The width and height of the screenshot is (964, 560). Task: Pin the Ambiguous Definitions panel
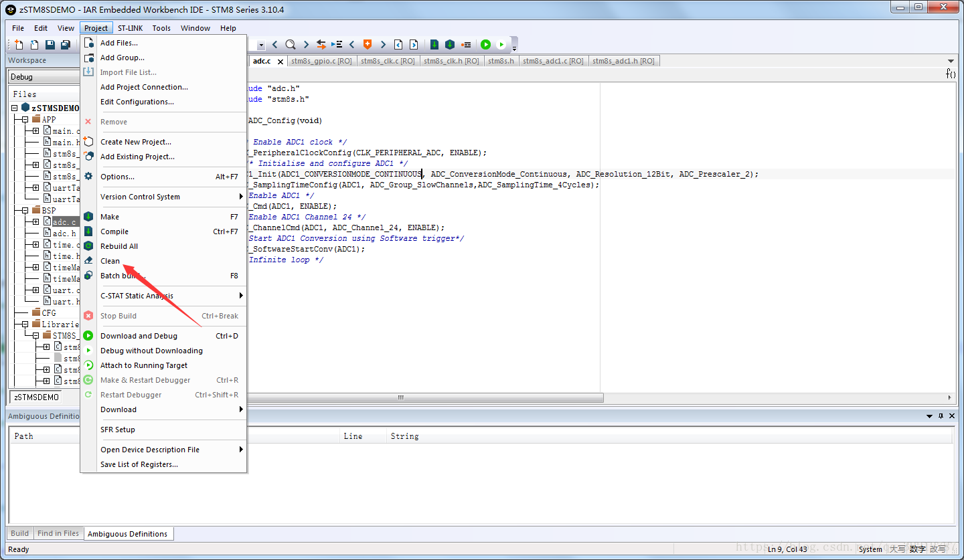point(941,416)
